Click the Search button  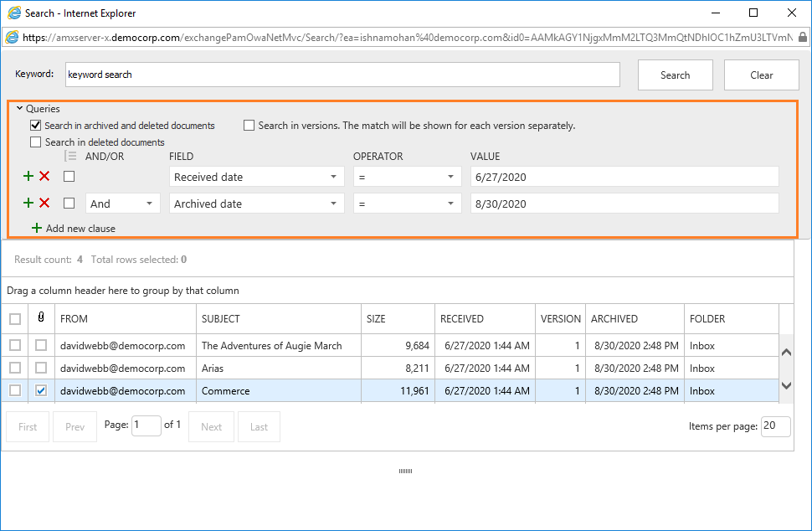click(x=675, y=75)
